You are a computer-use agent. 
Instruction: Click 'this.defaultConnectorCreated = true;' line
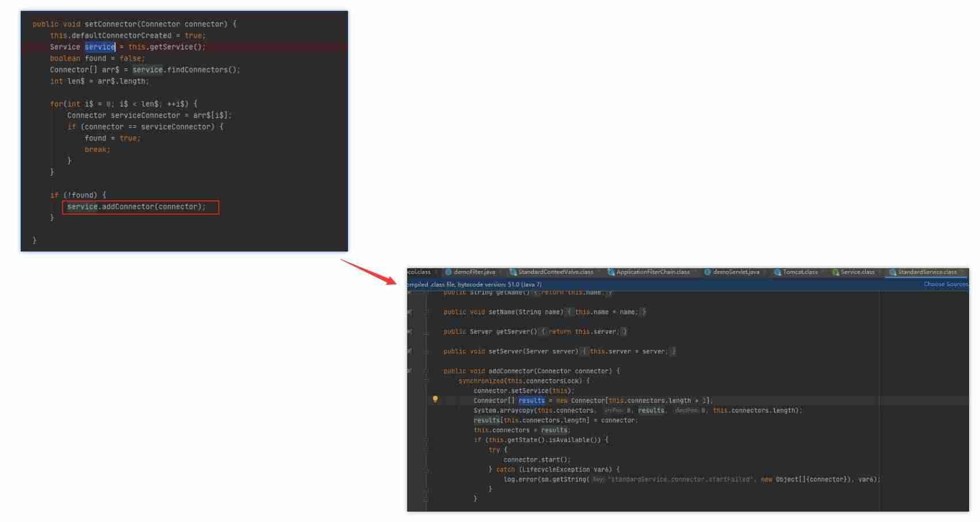coord(128,36)
